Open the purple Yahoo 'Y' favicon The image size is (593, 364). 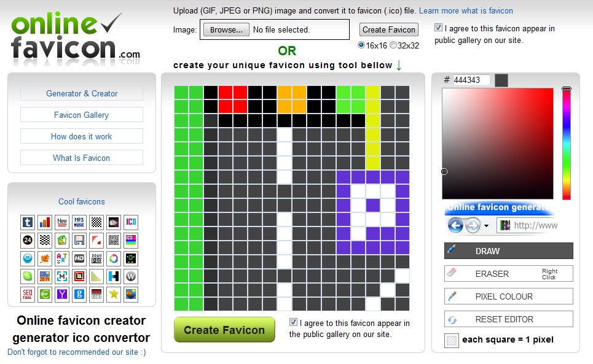62,294
